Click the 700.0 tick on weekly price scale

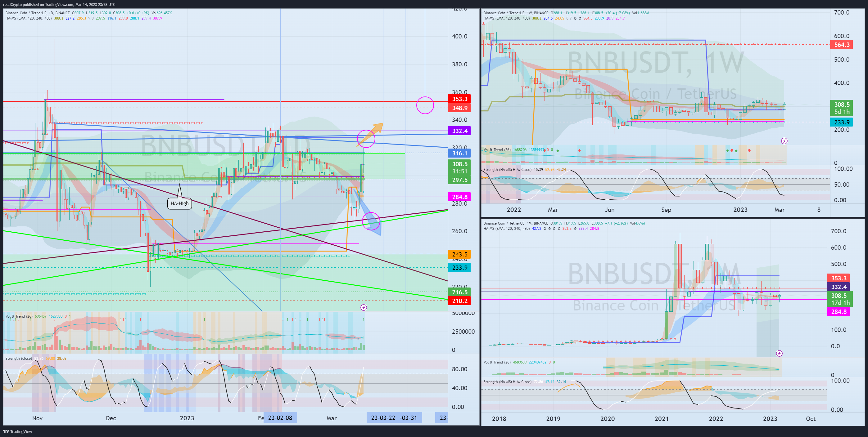click(x=841, y=13)
